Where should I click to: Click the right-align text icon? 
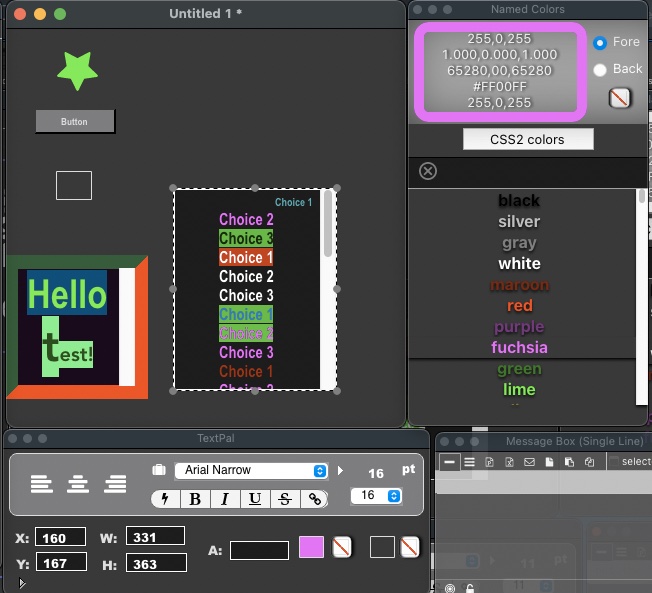coord(116,484)
